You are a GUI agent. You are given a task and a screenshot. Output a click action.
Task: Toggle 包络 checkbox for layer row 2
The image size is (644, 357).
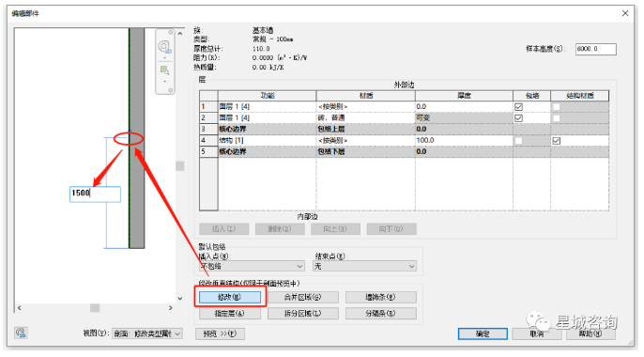coord(519,118)
